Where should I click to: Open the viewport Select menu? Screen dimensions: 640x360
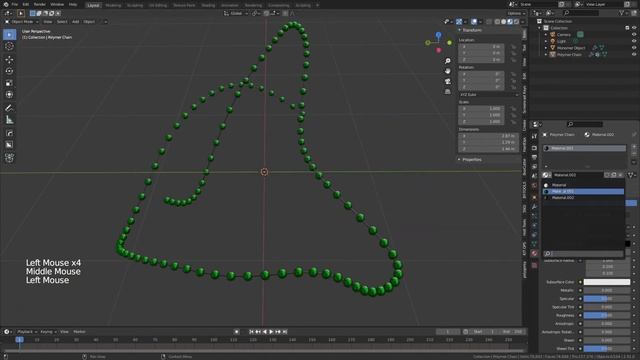[62, 22]
